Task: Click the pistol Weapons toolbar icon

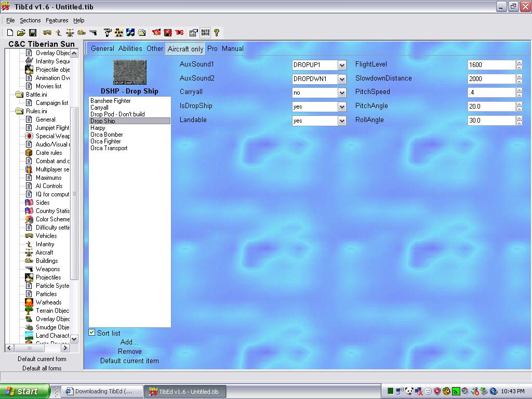Action: pos(93,32)
